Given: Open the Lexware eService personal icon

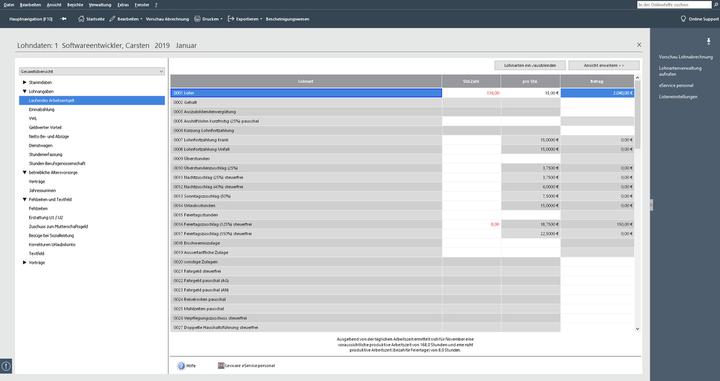Looking at the screenshot, I should click(221, 366).
